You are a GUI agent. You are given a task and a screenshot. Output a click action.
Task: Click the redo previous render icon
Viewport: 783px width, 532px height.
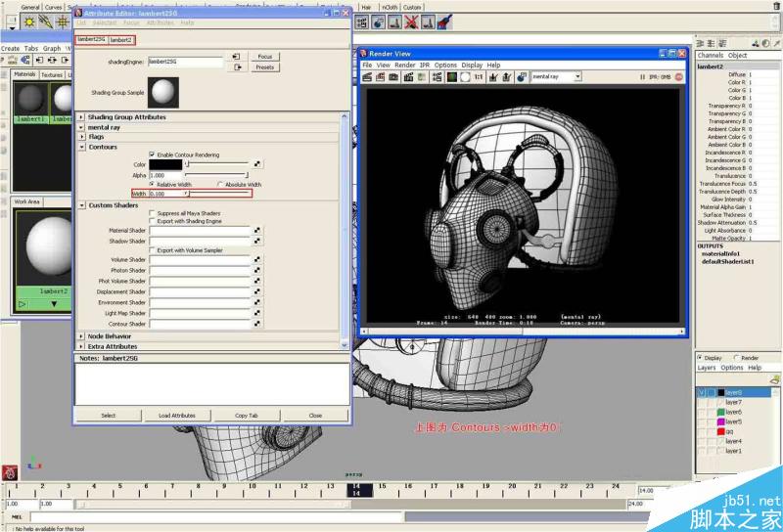coord(368,76)
